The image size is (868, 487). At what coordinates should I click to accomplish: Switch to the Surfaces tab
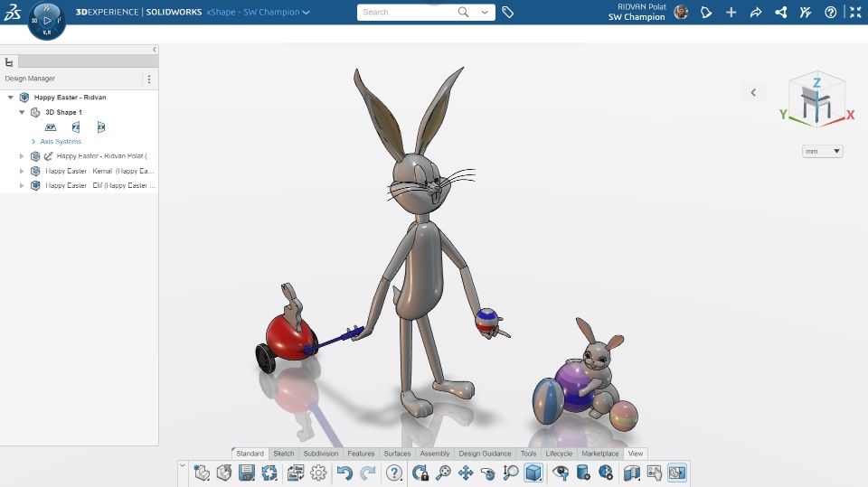pyautogui.click(x=397, y=454)
